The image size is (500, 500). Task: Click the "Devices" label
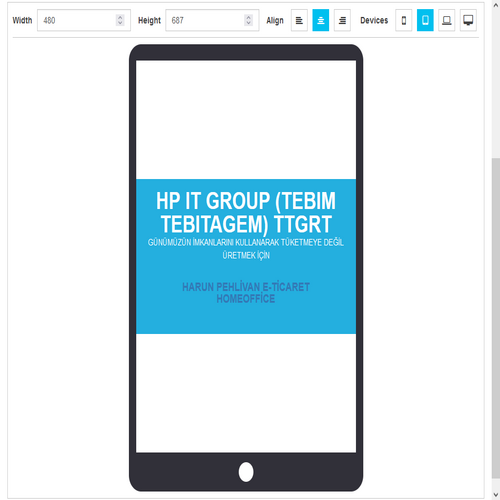click(x=374, y=20)
